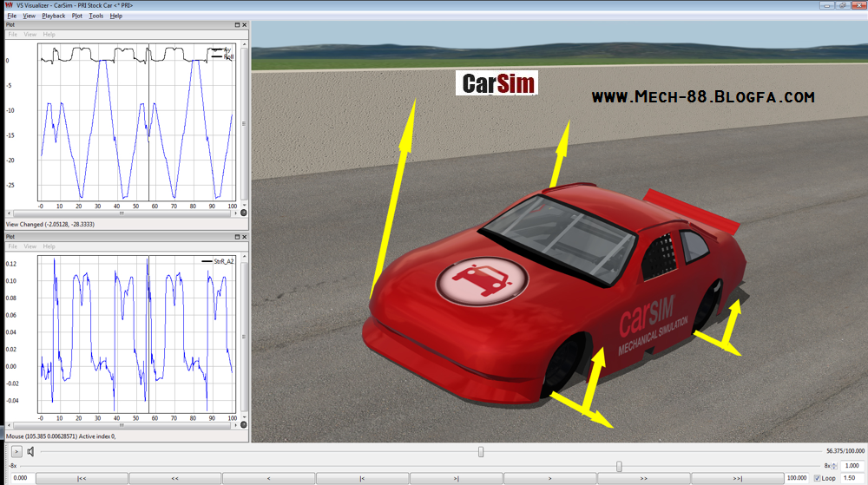The height and width of the screenshot is (485, 868).
Task: Click the View Changed status text under upper plot
Action: [49, 225]
